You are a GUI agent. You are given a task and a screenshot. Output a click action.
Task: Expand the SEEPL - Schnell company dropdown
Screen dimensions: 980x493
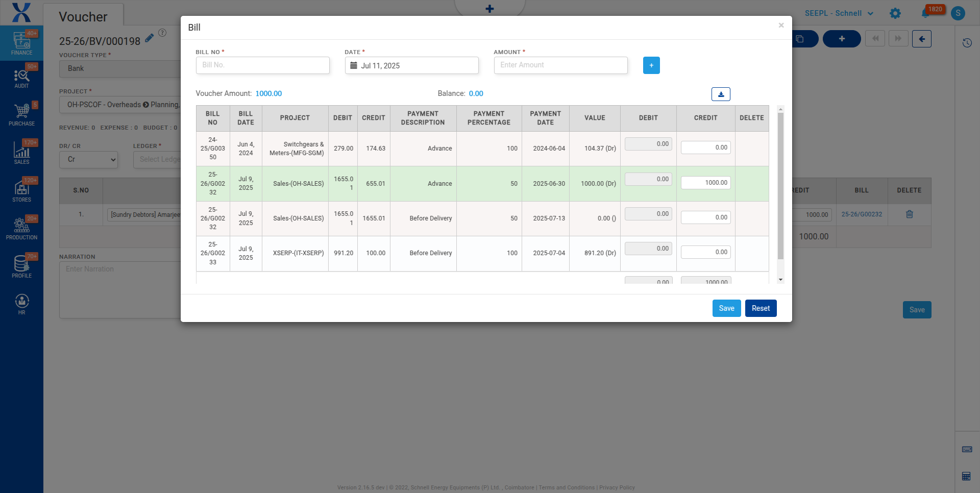point(839,13)
